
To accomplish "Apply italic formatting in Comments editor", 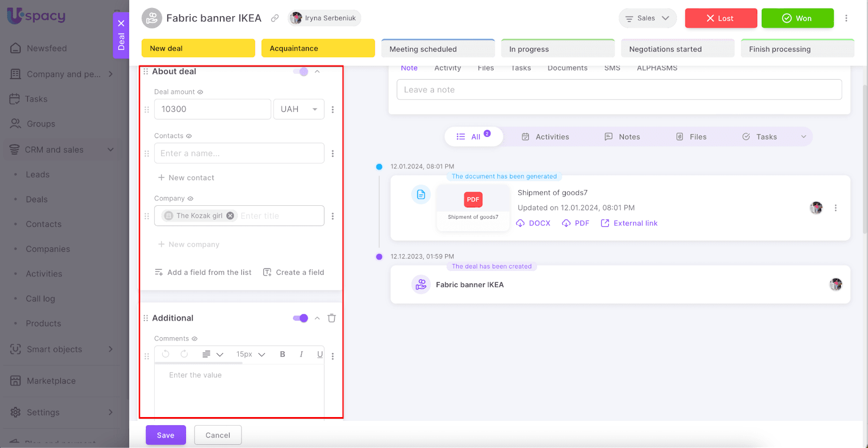I will 301,354.
